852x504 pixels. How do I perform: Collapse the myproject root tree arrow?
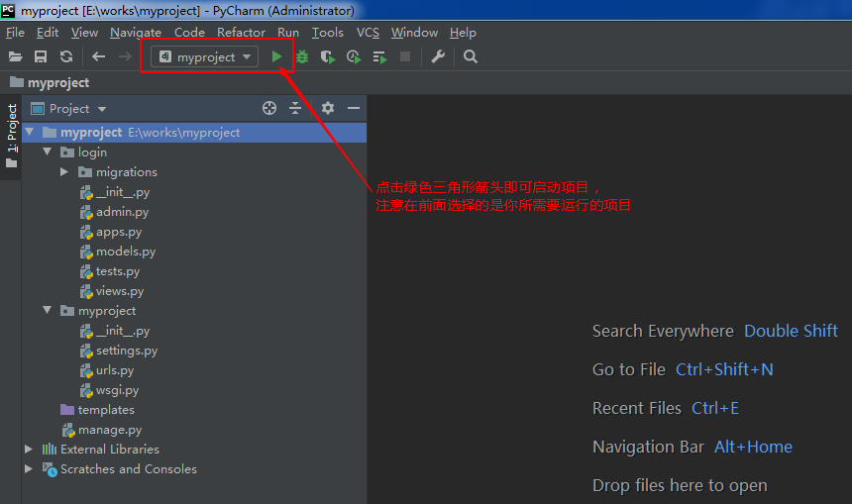click(30, 132)
